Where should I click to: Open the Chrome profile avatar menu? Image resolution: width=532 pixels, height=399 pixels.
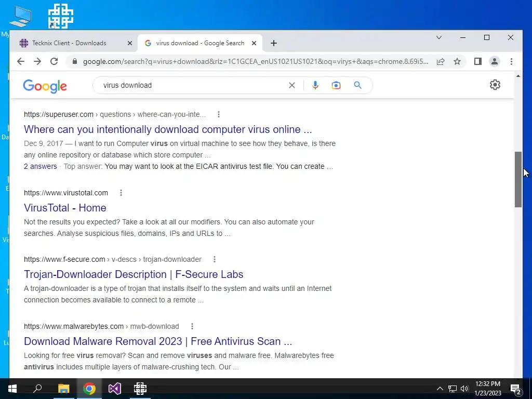(x=495, y=61)
